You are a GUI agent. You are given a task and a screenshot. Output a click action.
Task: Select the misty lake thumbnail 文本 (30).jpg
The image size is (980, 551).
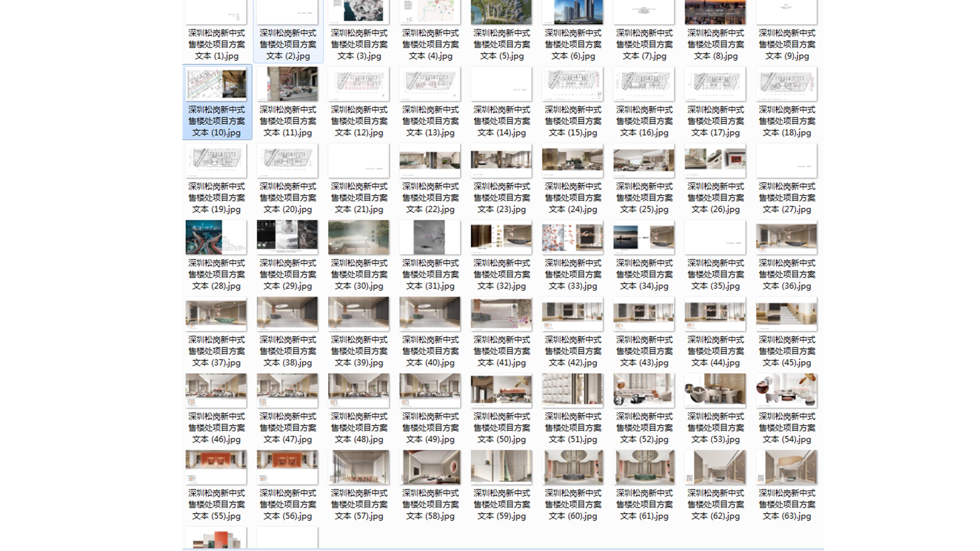tap(358, 237)
